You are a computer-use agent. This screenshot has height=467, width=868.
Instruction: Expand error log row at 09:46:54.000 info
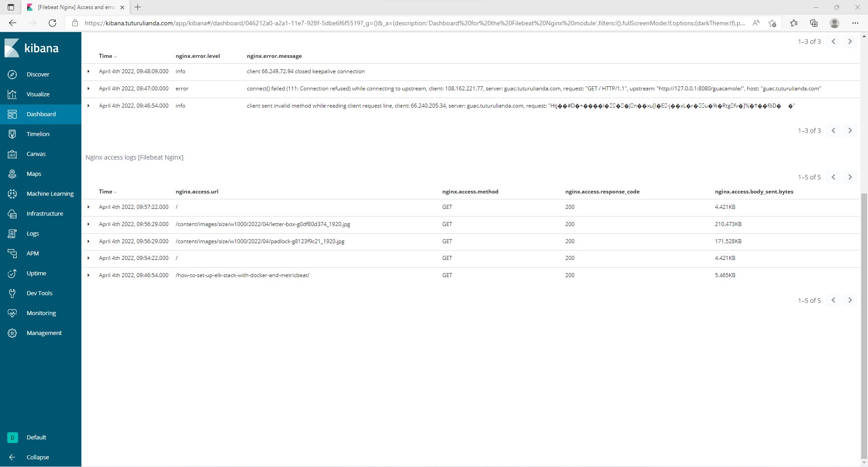point(89,106)
